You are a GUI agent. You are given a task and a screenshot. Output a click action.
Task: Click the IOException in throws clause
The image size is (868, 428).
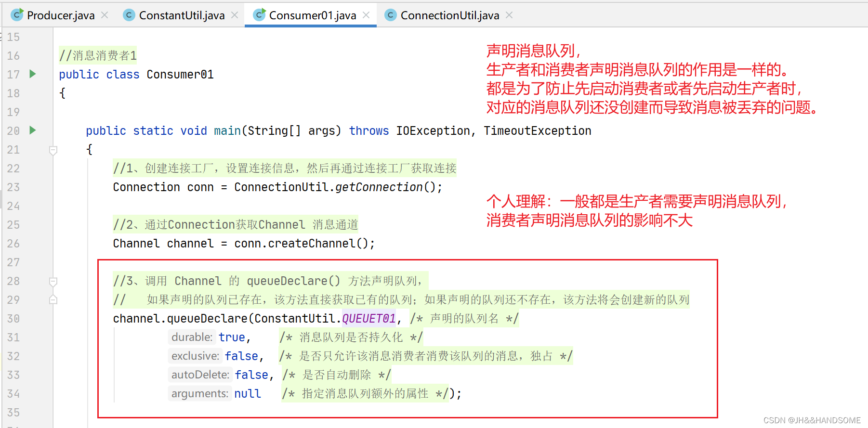(433, 131)
